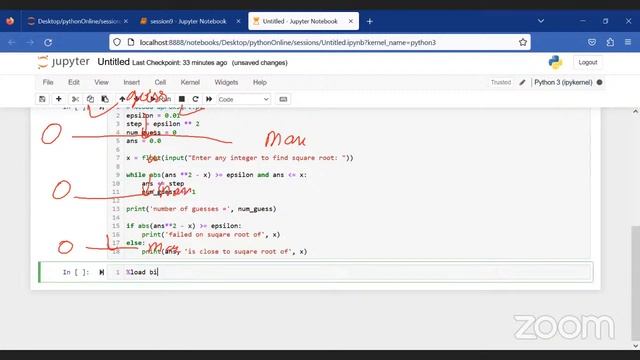Close the Untitled Jupyter Notebook tab

pos(351,21)
